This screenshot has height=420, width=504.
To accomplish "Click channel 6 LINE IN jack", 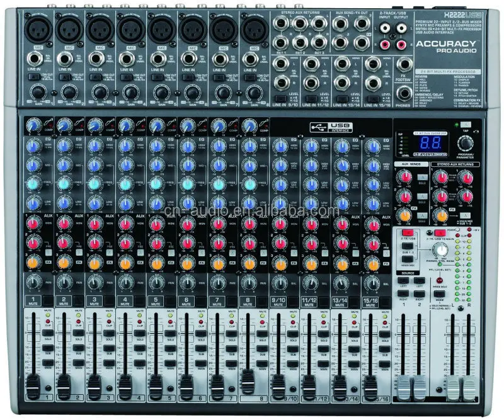I will click(188, 59).
